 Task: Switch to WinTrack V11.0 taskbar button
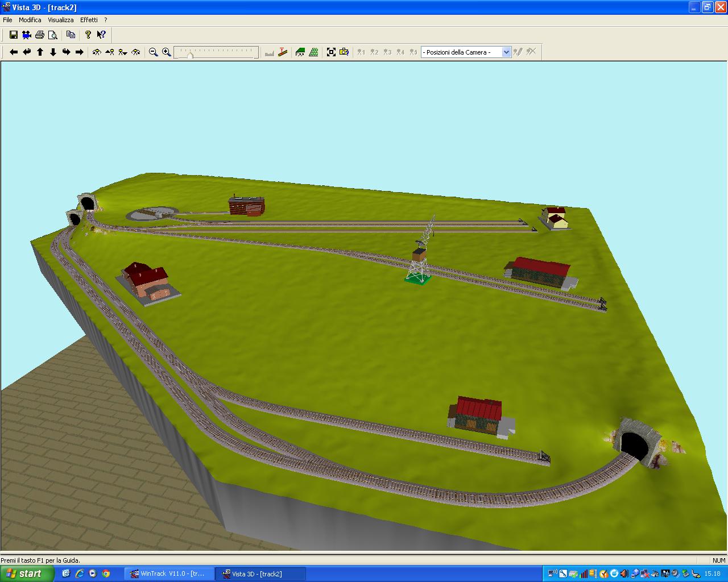(169, 573)
